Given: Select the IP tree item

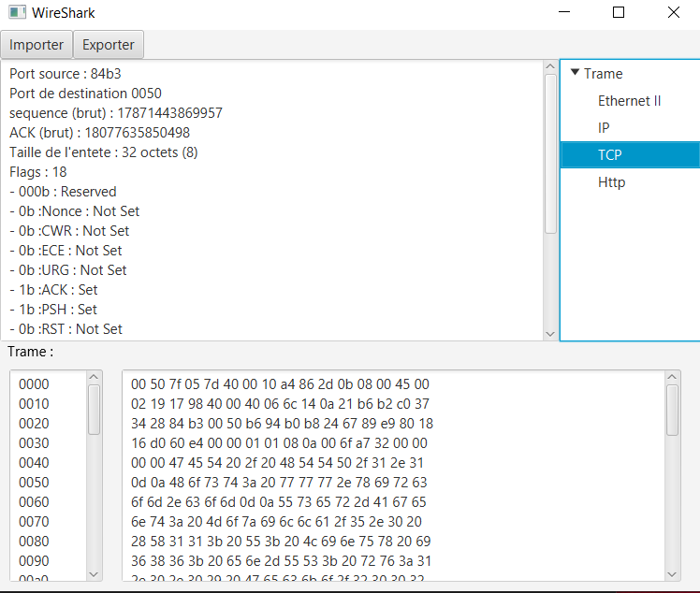Looking at the screenshot, I should (x=604, y=128).
